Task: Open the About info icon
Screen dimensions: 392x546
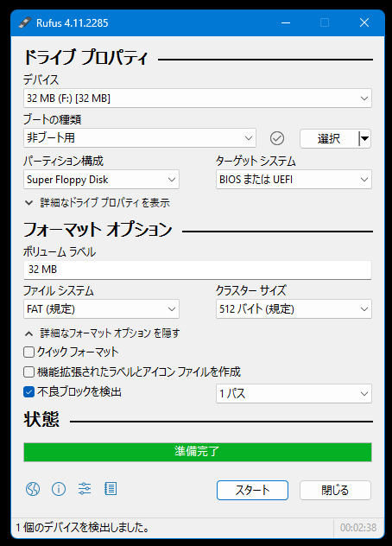Action: click(59, 489)
